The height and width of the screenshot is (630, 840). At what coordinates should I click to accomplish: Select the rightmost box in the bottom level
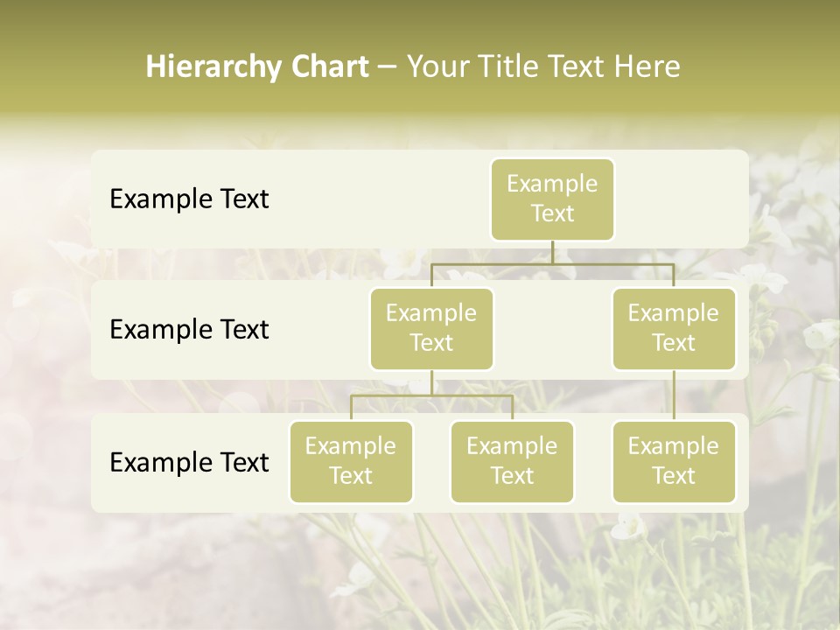(674, 461)
